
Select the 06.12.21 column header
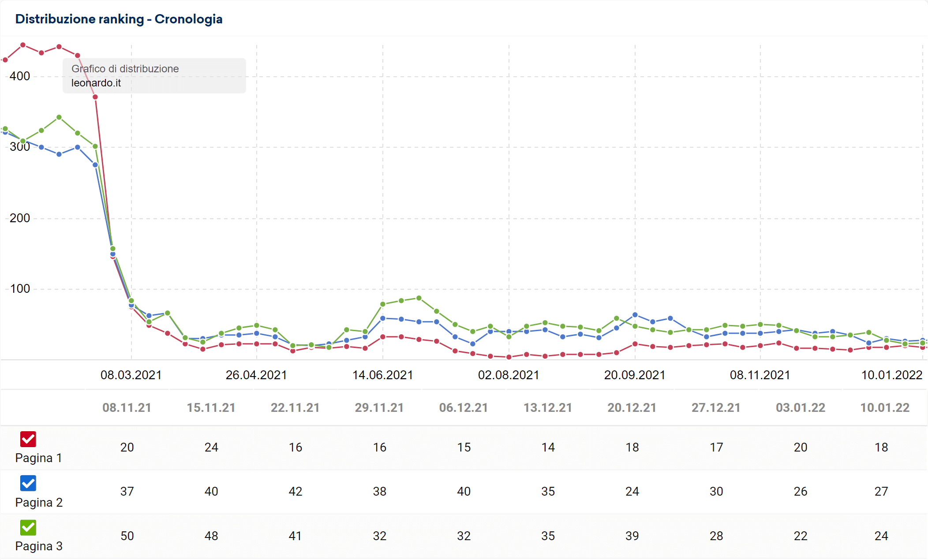(464, 408)
